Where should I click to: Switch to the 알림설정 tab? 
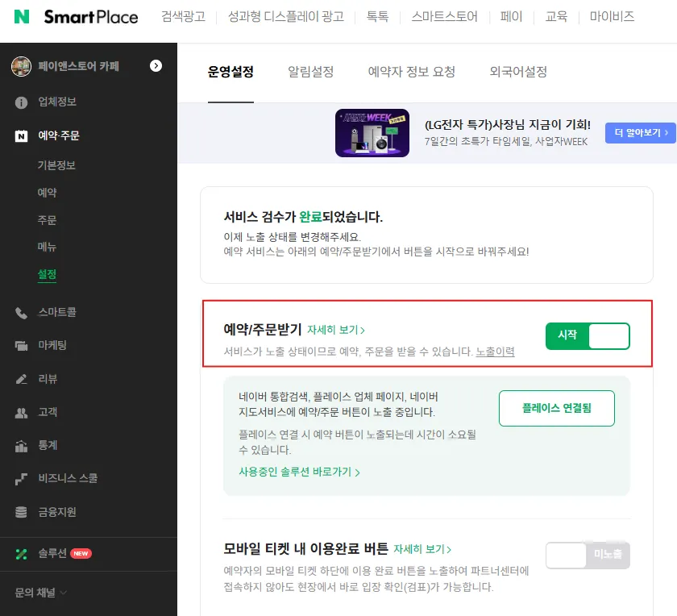[x=311, y=72]
